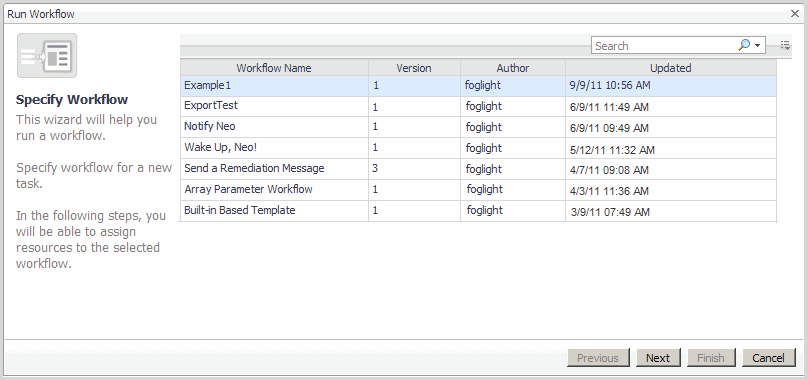Select the ExportTest workflow
Viewport: 807px width, 380px height.
tap(478, 107)
